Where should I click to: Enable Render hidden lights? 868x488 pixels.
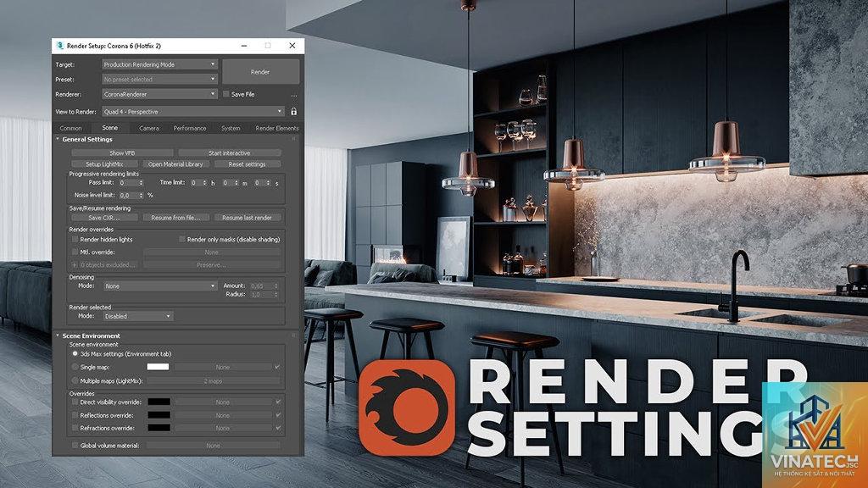pos(75,240)
